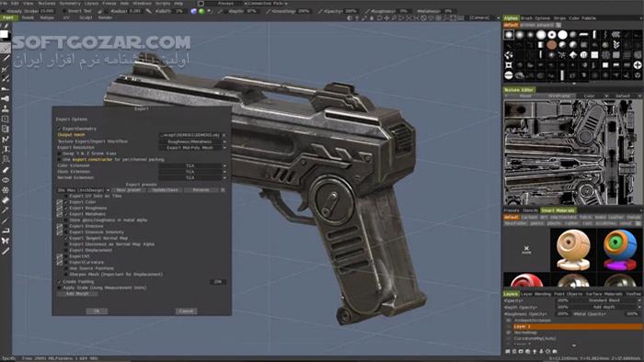Select the text tool in left toolbar

click(5, 149)
